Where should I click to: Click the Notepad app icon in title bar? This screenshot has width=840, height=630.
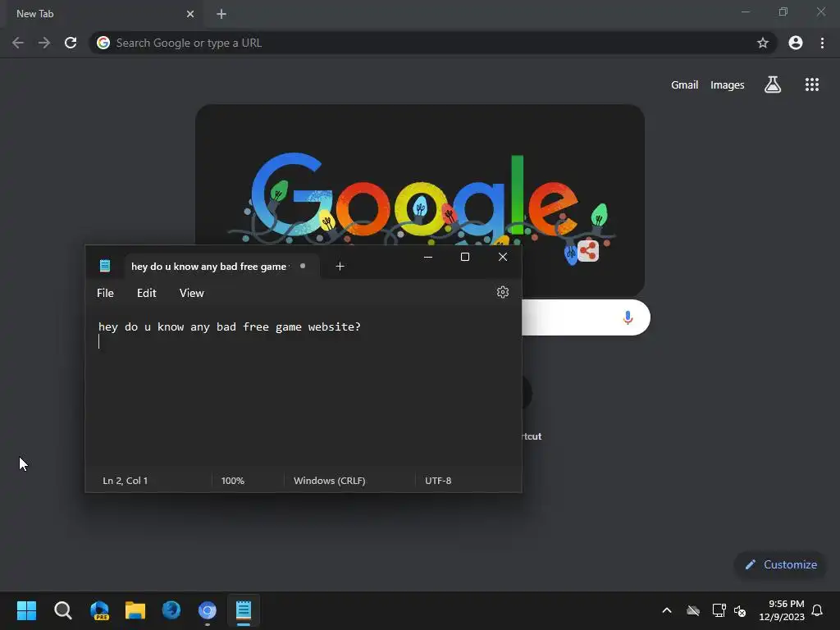pyautogui.click(x=105, y=266)
